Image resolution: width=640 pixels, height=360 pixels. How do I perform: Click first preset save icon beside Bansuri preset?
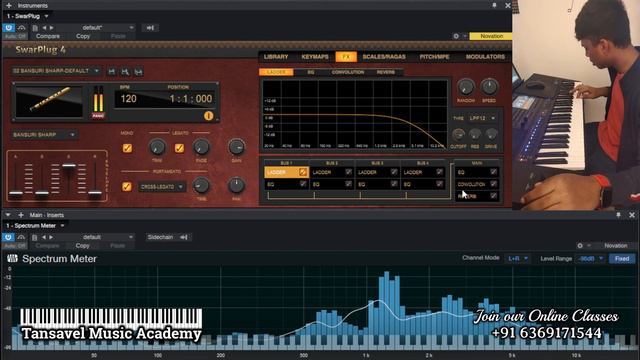tap(111, 71)
